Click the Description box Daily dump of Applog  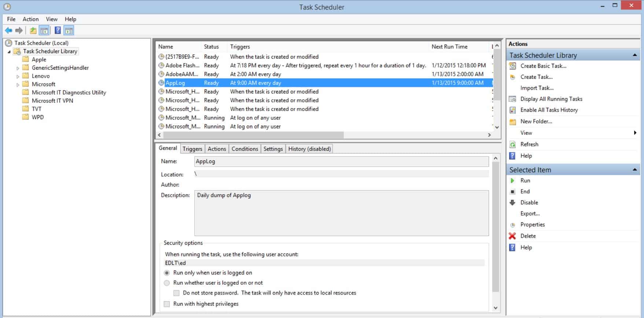pyautogui.click(x=342, y=213)
